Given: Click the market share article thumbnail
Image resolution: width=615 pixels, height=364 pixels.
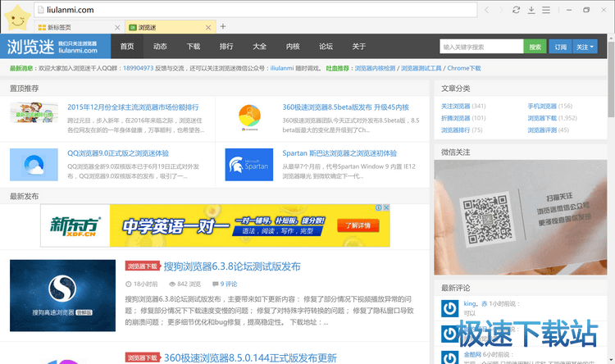Looking at the screenshot, I should click(34, 112).
